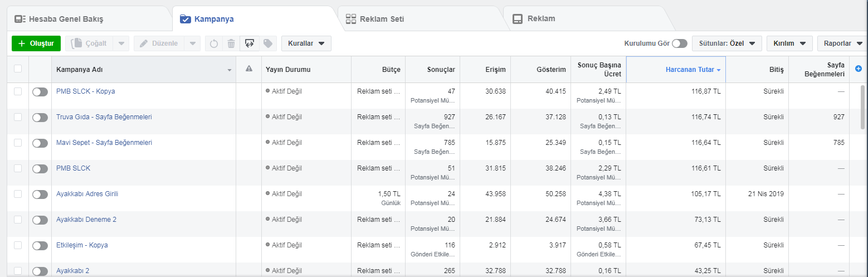Screen dimensions: 868x277
Task: Check the Truva Gıda row checkbox
Action: pos(18,116)
